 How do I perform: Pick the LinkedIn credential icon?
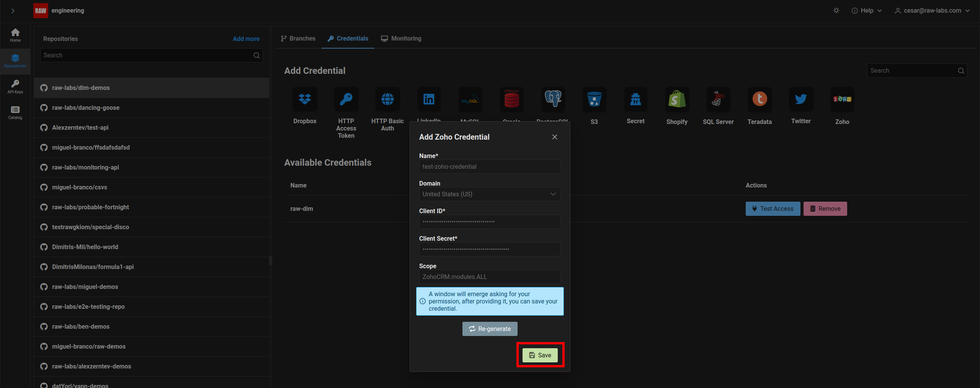click(x=429, y=99)
